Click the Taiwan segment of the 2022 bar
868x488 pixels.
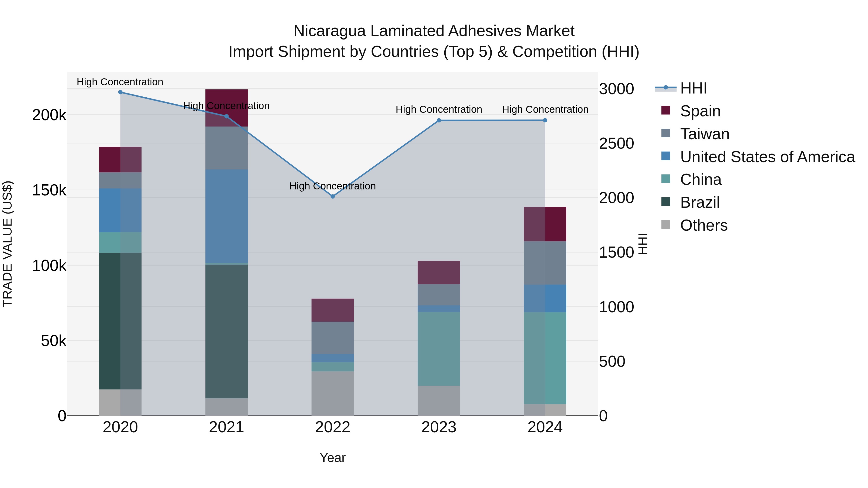pos(332,338)
